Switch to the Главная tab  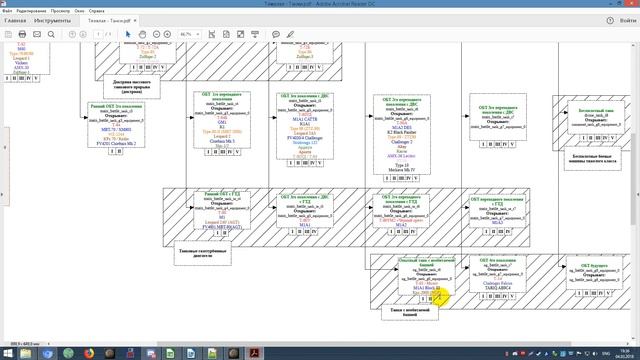click(x=16, y=20)
